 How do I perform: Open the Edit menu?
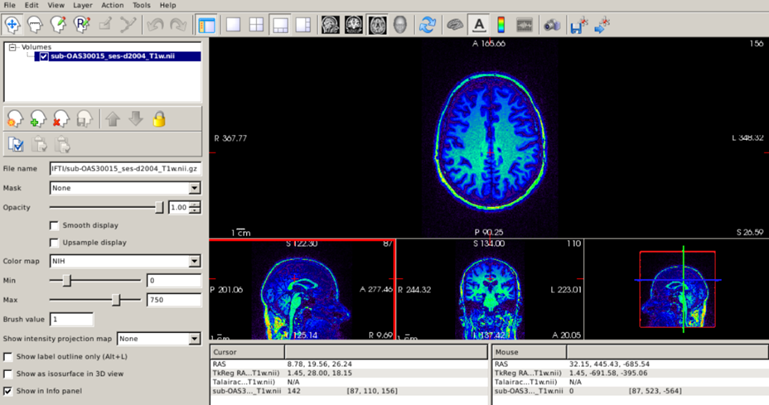click(31, 5)
